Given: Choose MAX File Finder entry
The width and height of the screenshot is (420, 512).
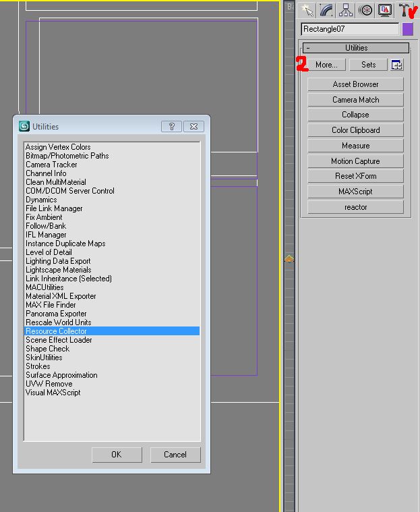Looking at the screenshot, I should tap(112, 305).
